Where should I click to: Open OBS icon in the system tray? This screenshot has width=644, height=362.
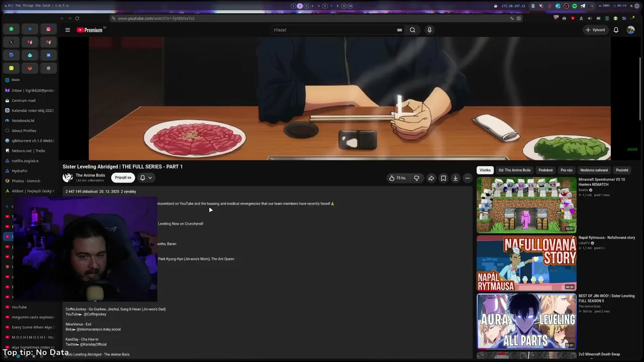pyautogui.click(x=566, y=6)
